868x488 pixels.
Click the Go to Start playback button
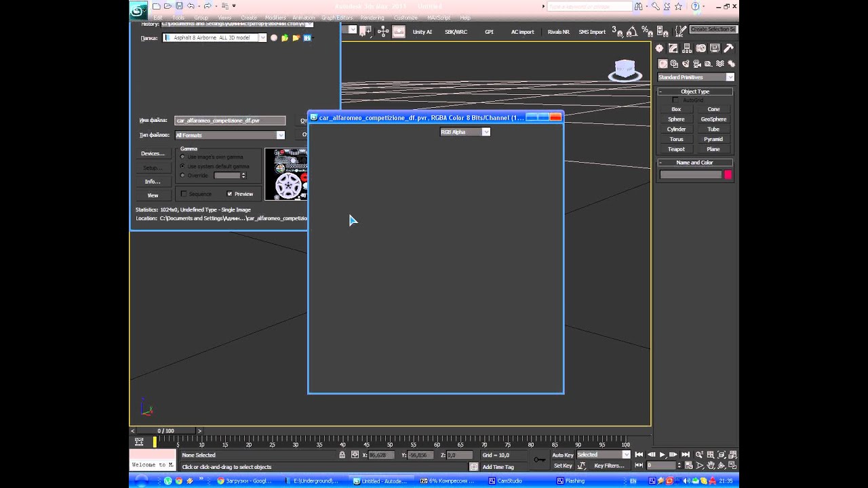pyautogui.click(x=639, y=455)
